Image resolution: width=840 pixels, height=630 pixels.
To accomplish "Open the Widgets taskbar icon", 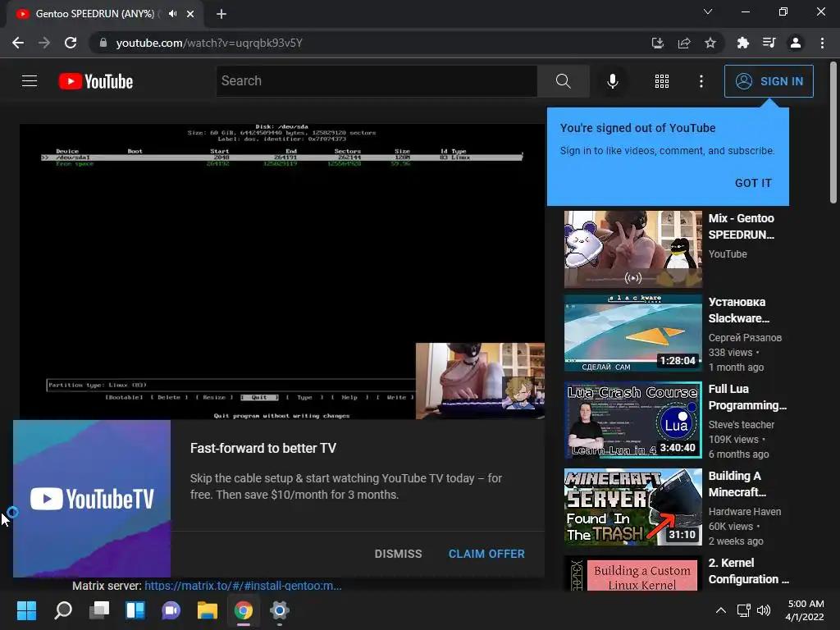I will coord(135,610).
